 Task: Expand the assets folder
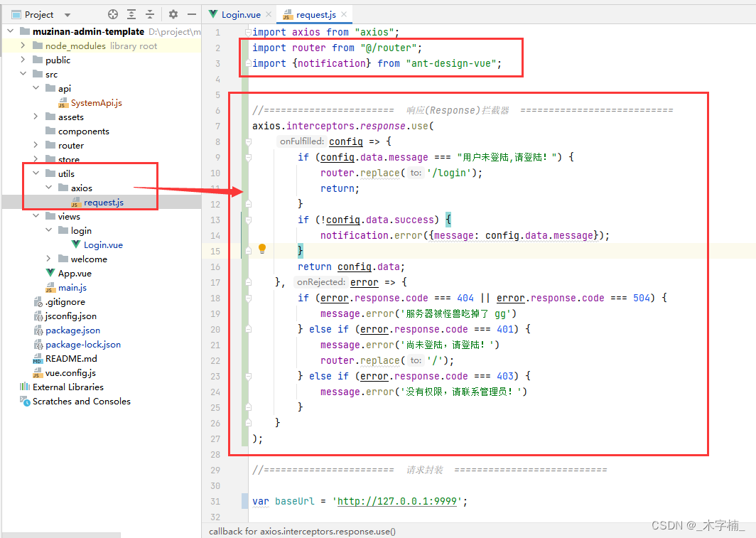[36, 116]
